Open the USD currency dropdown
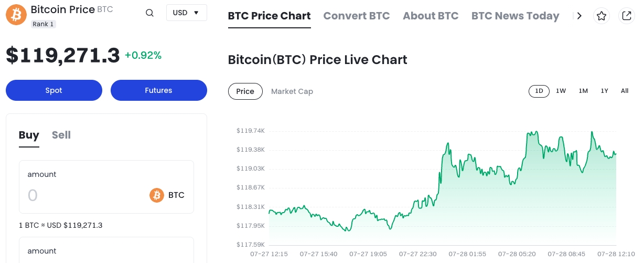 [x=186, y=13]
